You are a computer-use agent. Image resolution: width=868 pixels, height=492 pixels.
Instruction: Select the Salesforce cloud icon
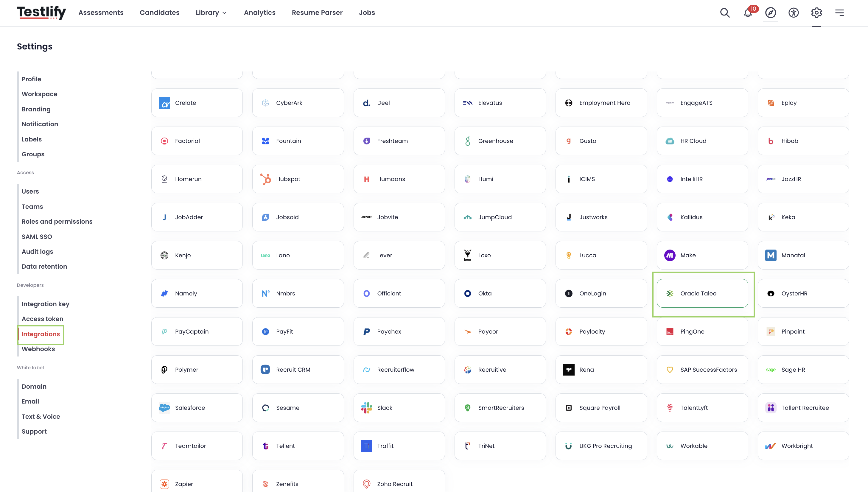164,408
